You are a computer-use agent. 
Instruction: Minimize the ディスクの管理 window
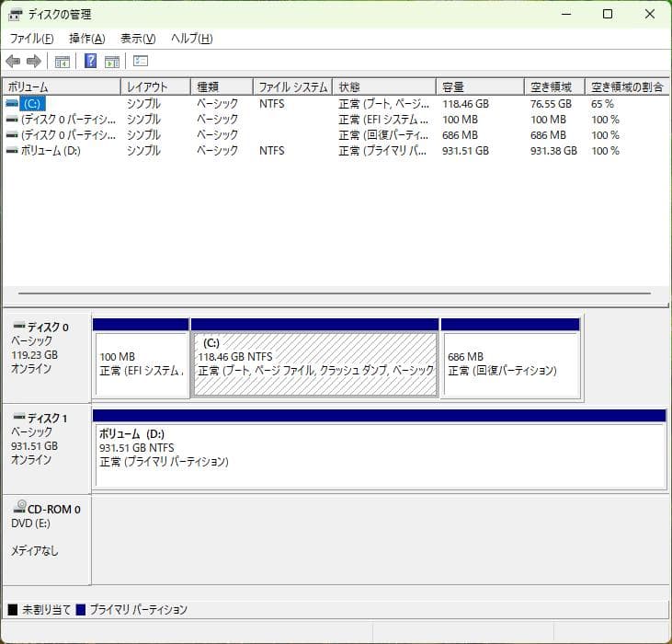click(x=566, y=14)
